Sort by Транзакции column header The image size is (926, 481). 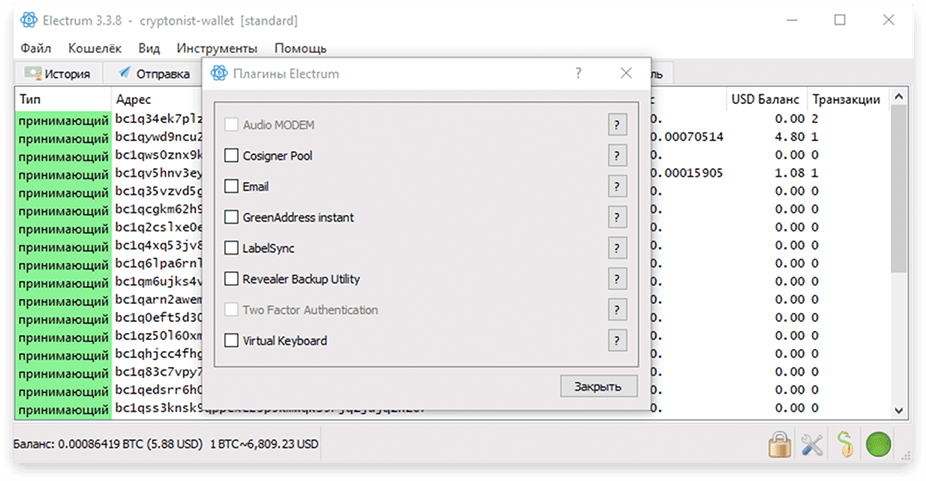pos(847,99)
